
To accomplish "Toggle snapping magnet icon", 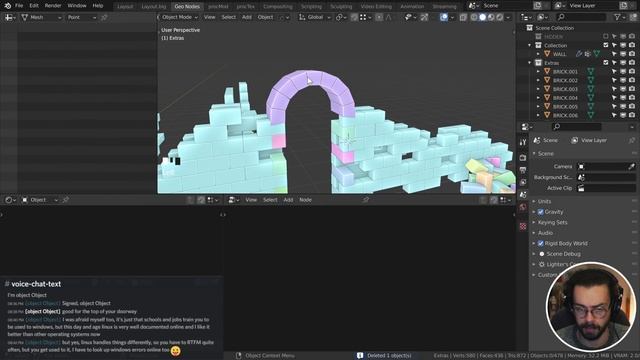I will [x=354, y=17].
